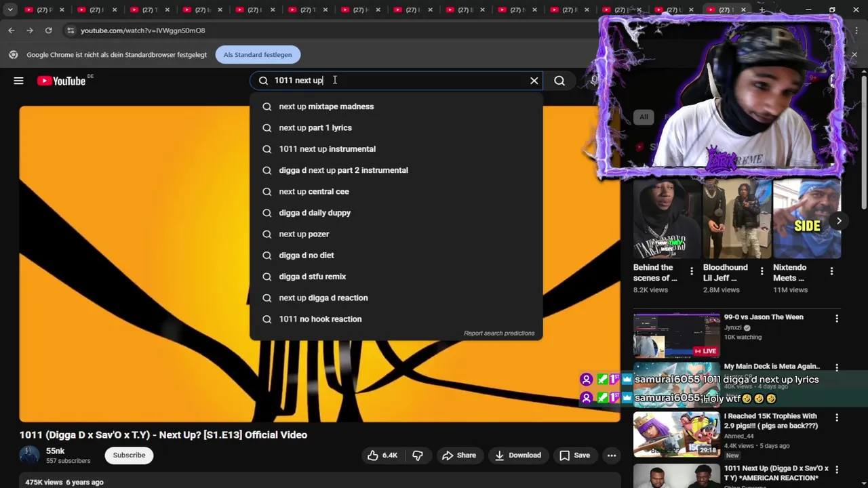Click 'Report search predictions' link
The width and height of the screenshot is (868, 488).
pos(499,333)
